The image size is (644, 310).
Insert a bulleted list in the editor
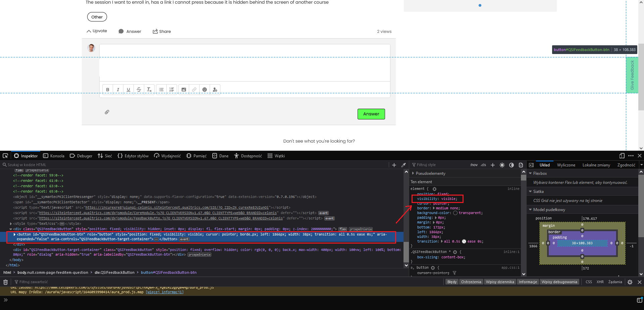point(161,90)
